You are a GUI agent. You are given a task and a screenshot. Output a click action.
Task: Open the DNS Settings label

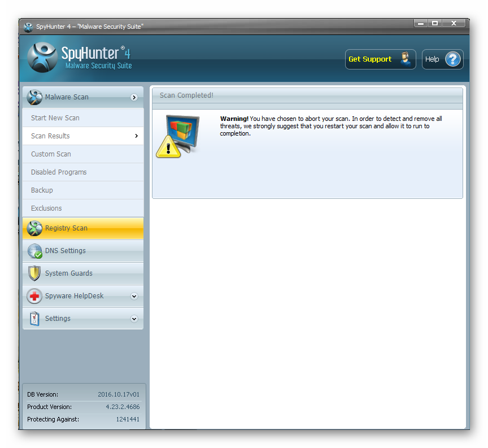[66, 251]
